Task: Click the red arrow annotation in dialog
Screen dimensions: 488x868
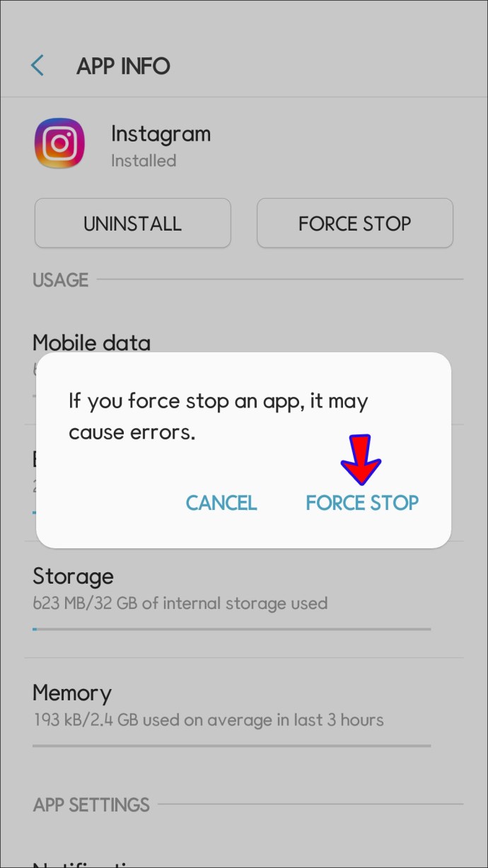Action: point(361,459)
